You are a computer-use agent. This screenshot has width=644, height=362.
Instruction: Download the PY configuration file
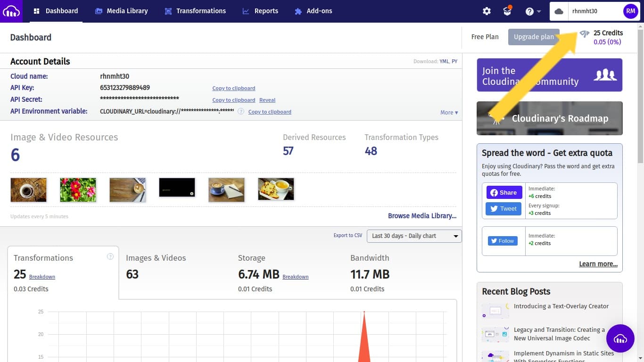pyautogui.click(x=454, y=61)
